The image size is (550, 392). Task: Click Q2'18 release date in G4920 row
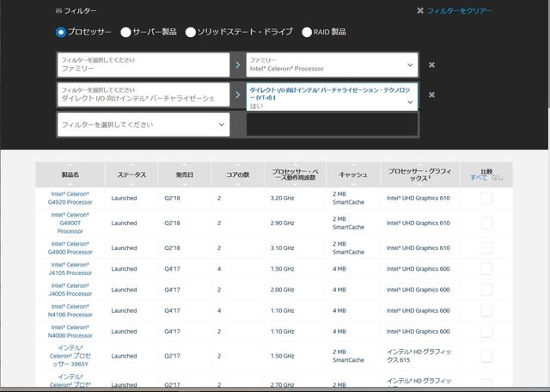172,199
